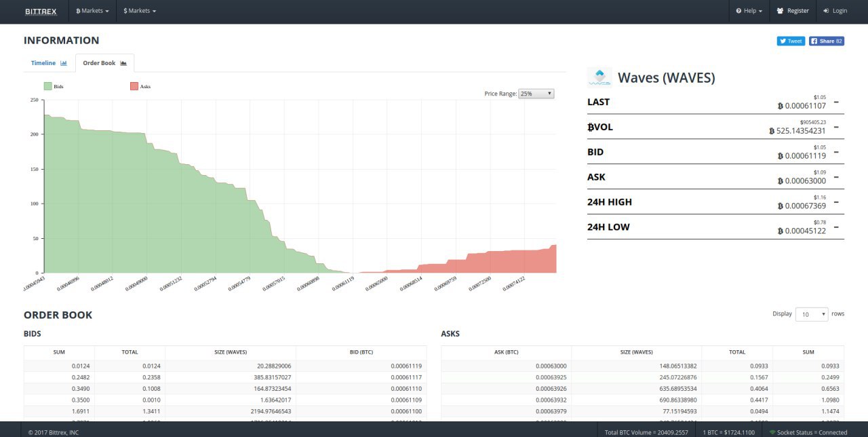The height and width of the screenshot is (437, 868).
Task: Click the Bids TOTAL column header
Action: (130, 352)
